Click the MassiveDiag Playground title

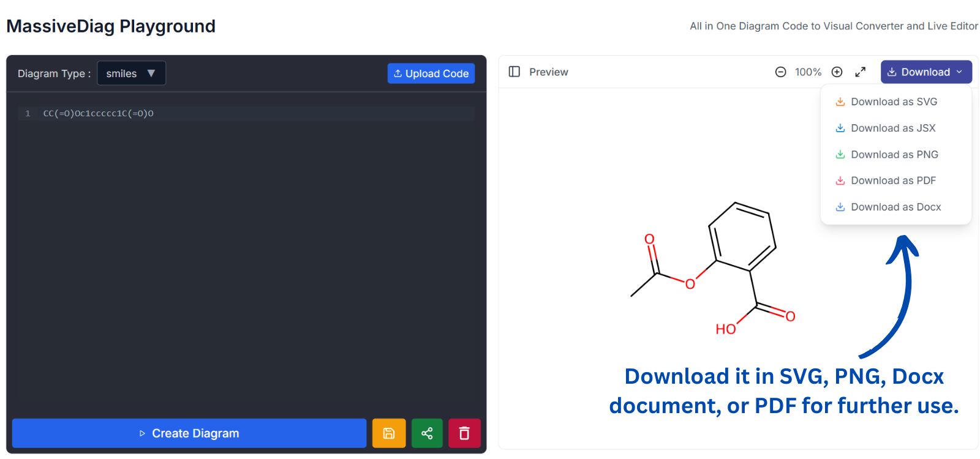(111, 26)
